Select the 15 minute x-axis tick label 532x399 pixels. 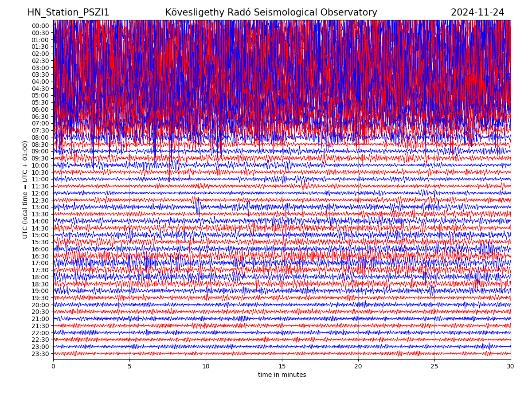coord(282,366)
